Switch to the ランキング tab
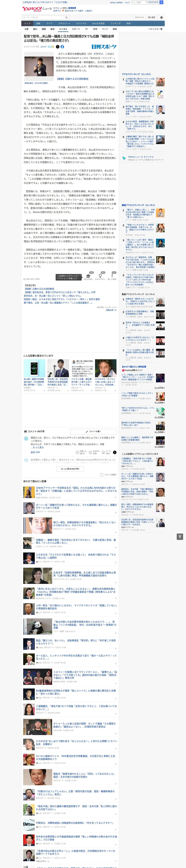This screenshot has height=868, width=186. coord(115,23)
